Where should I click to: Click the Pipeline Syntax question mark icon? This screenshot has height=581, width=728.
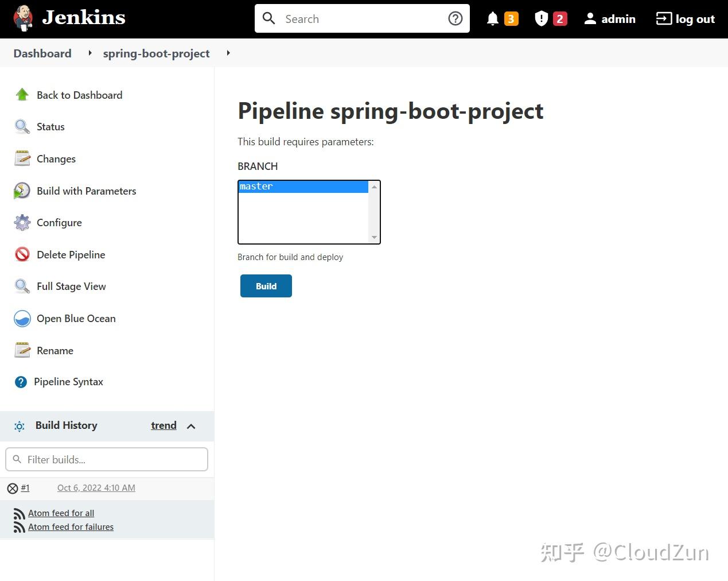click(x=21, y=381)
